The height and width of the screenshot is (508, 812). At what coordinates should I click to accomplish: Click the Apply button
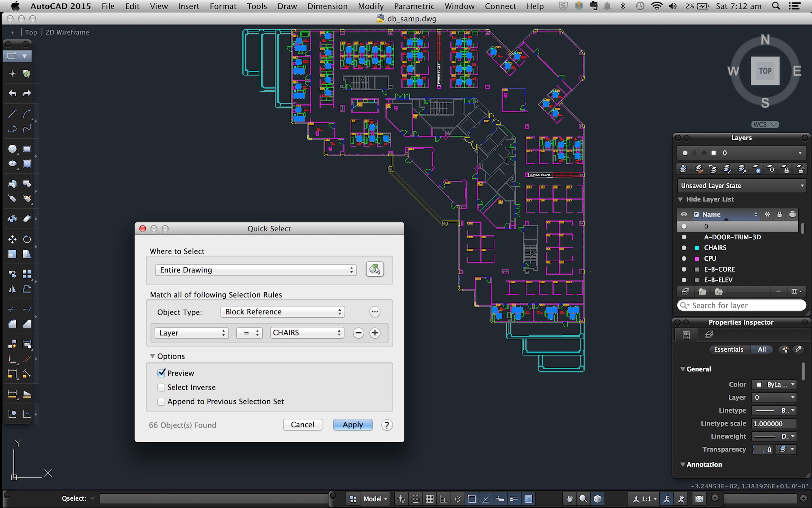(352, 425)
